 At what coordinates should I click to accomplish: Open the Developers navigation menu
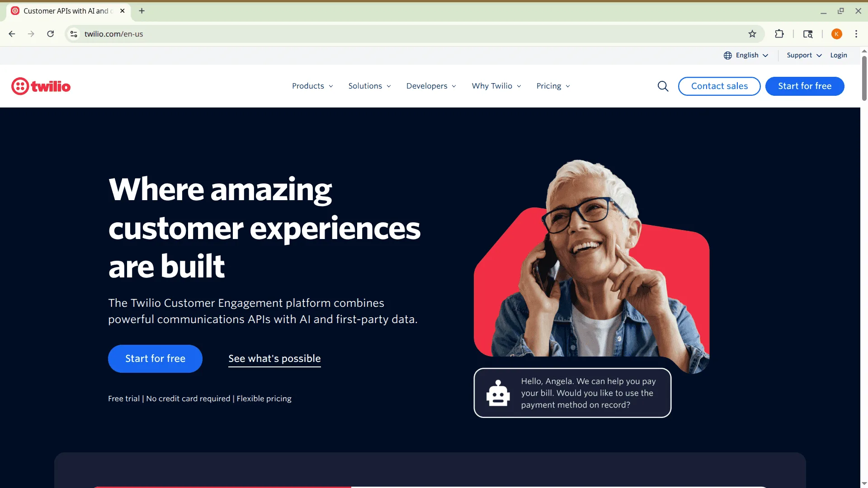click(431, 86)
